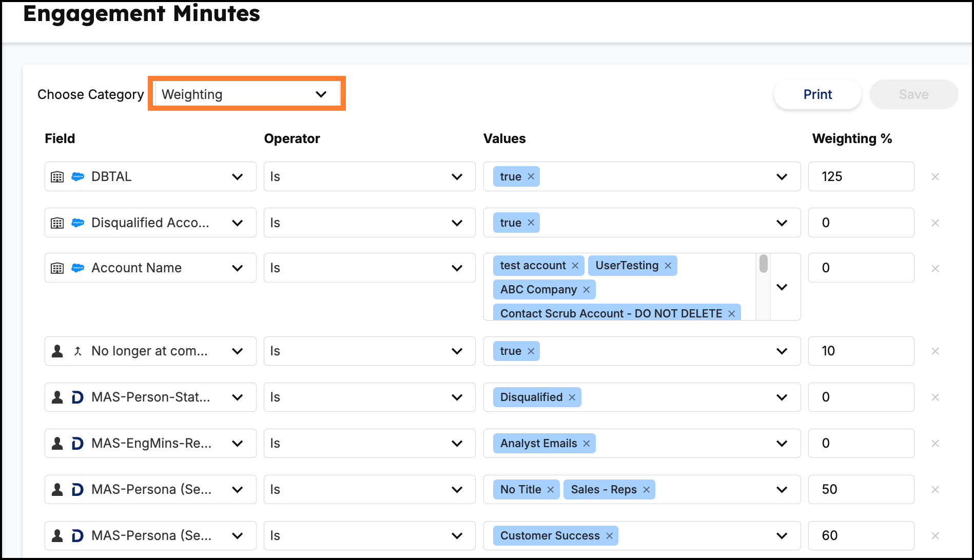Open the MAS-EngMins-Re... field dropdown

coord(150,443)
